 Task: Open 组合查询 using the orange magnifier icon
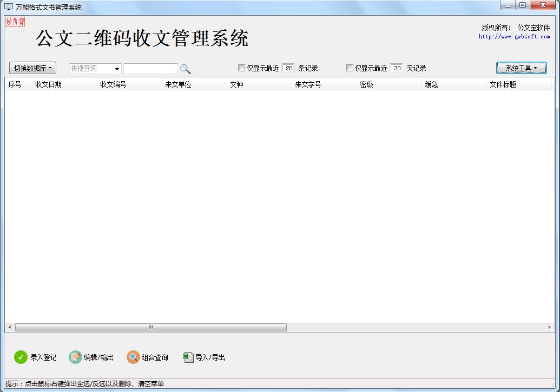tap(133, 357)
